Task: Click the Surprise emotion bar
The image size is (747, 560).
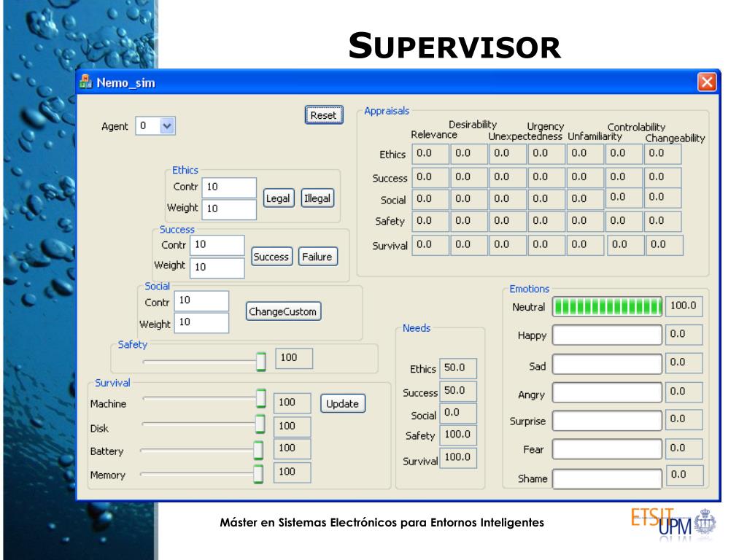Action: pos(607,421)
